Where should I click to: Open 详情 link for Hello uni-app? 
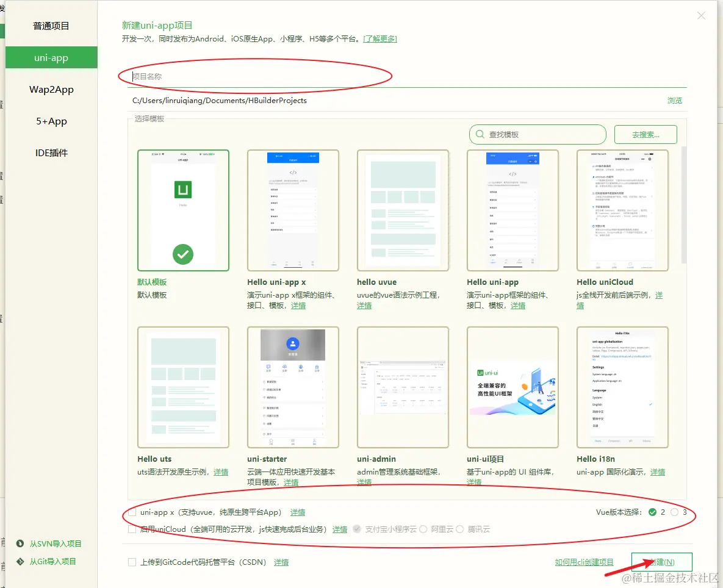pos(518,306)
